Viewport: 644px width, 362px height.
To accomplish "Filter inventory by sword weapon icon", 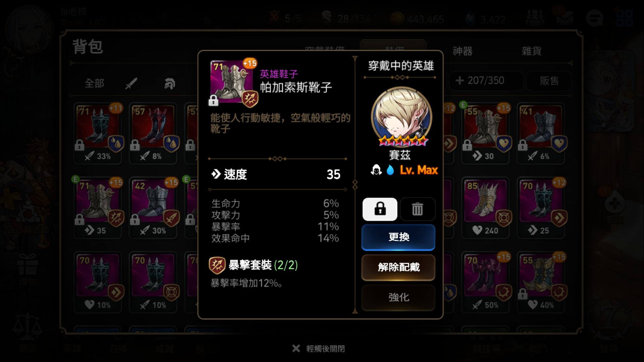I will click(x=131, y=83).
